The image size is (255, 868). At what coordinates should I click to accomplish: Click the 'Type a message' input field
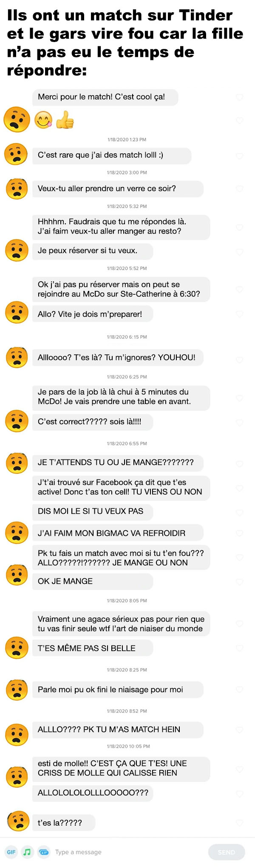pyautogui.click(x=127, y=852)
